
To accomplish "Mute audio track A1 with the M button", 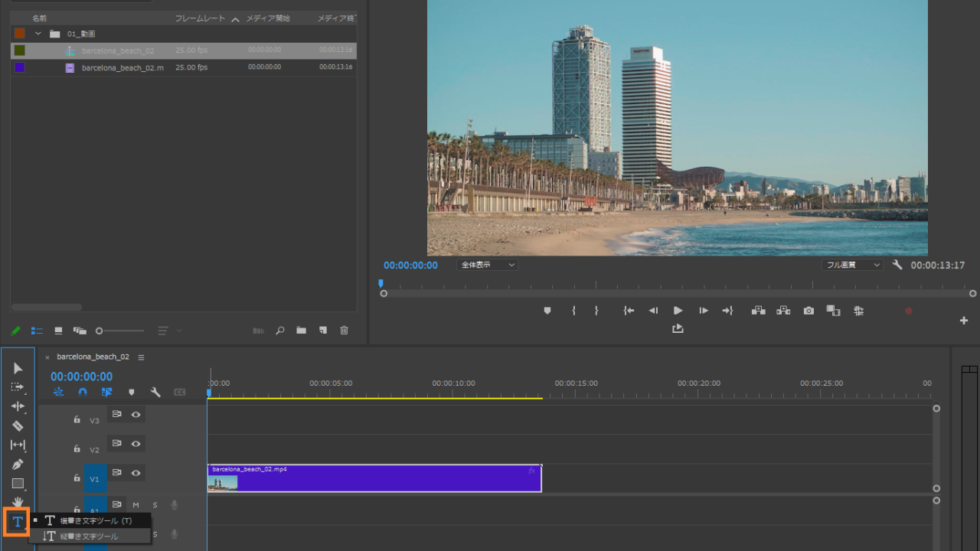I will (136, 504).
